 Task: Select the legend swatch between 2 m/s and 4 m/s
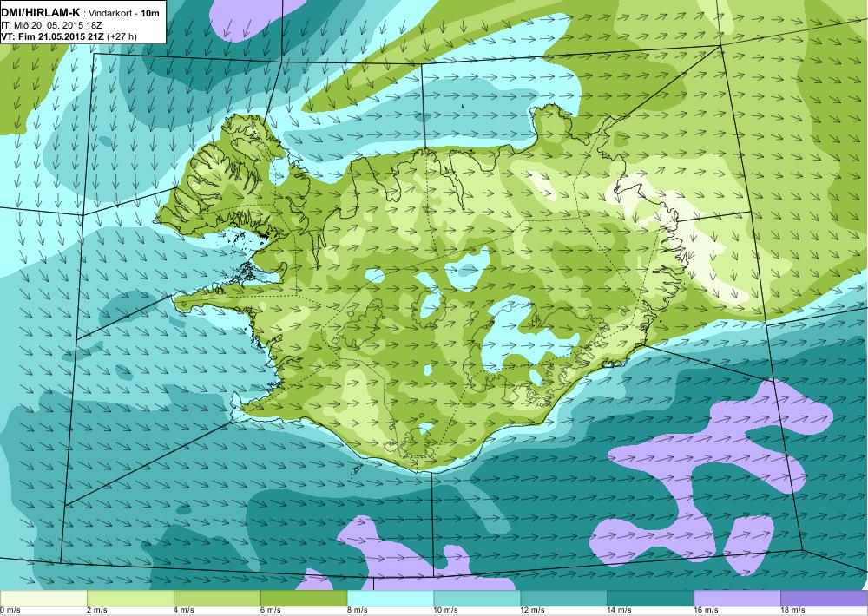tap(130, 599)
